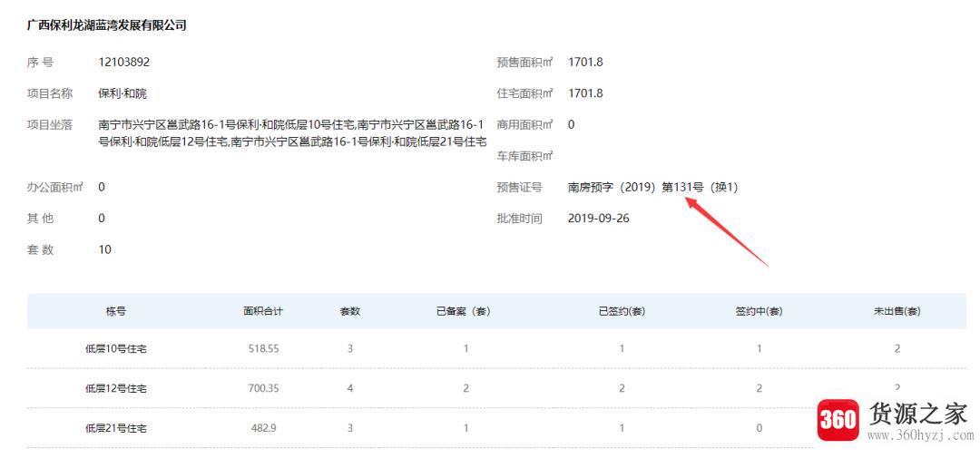
Task: Select the 1701.8 value beside 住宅面积㎡
Action: tap(585, 93)
